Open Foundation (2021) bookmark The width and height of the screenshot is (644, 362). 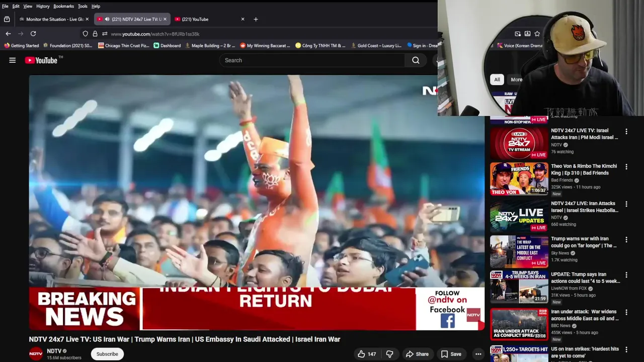[67, 46]
